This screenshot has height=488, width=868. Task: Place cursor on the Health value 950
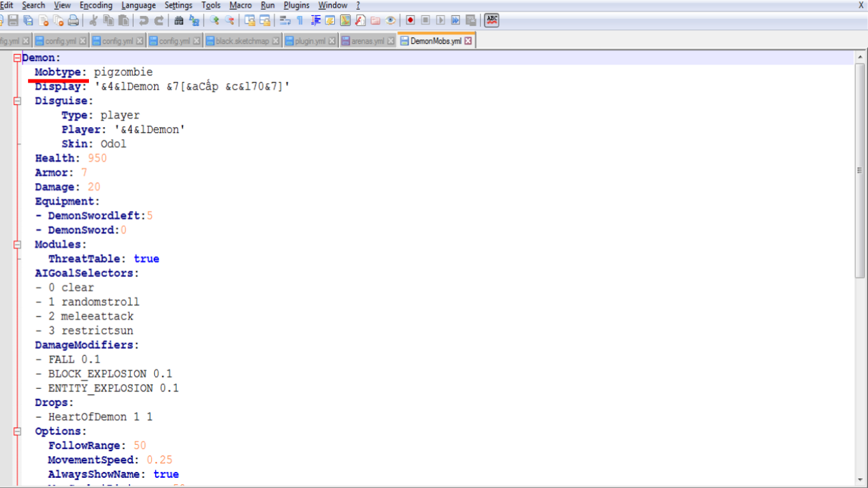tap(97, 158)
